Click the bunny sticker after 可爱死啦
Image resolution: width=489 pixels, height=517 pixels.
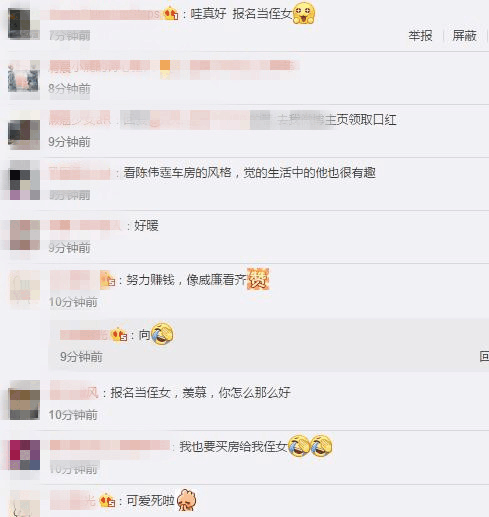(186, 500)
